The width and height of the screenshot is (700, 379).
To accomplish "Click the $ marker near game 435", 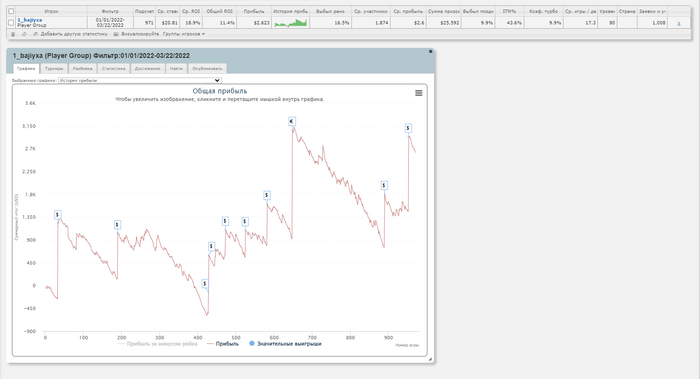I will click(x=212, y=246).
